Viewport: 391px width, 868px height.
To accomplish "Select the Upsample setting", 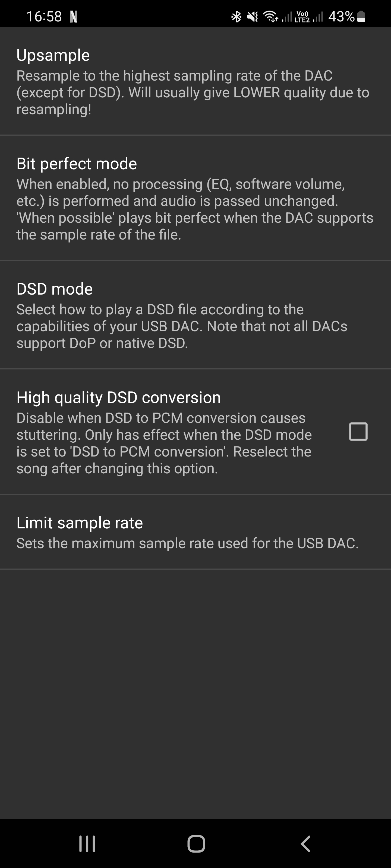I will (53, 55).
